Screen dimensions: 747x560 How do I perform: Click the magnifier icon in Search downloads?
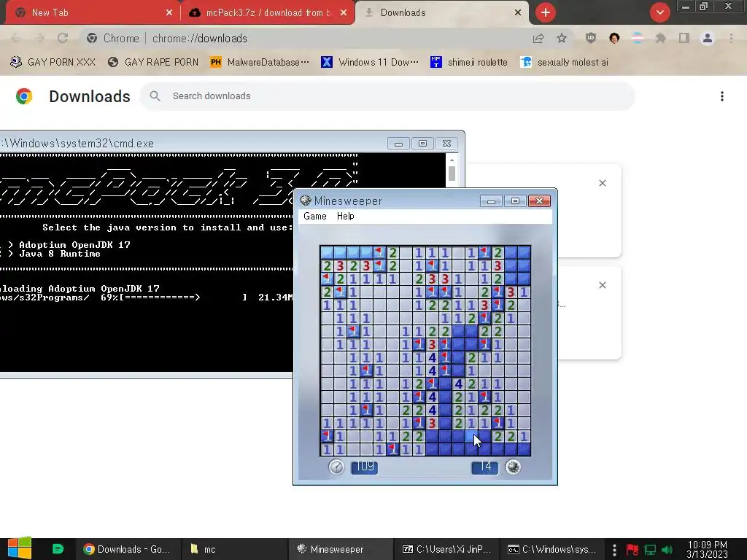point(155,96)
